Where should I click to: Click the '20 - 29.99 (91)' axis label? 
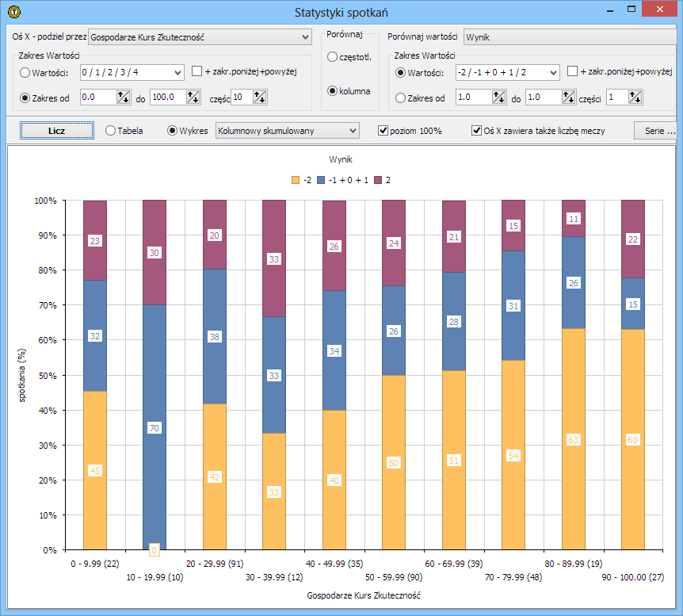[215, 564]
